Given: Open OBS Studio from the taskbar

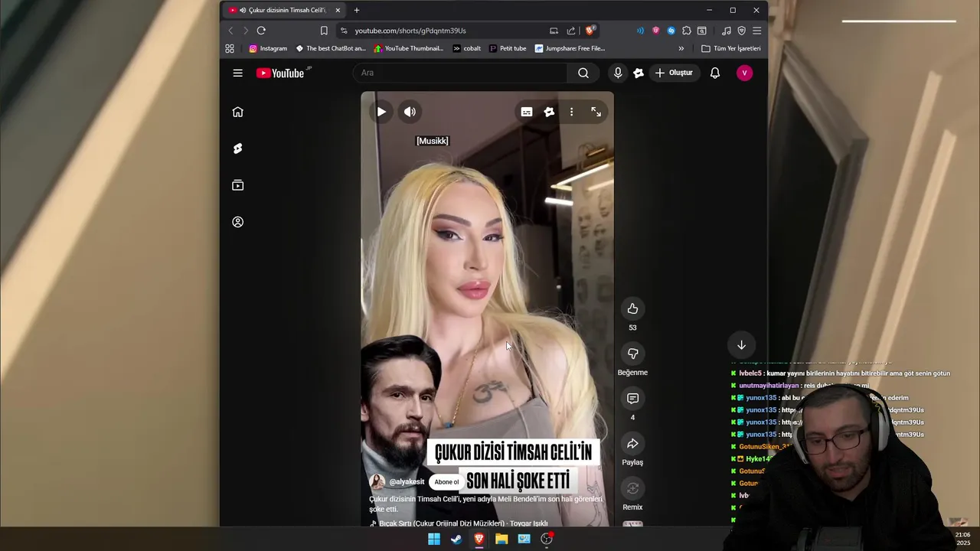Looking at the screenshot, I should coord(547,539).
